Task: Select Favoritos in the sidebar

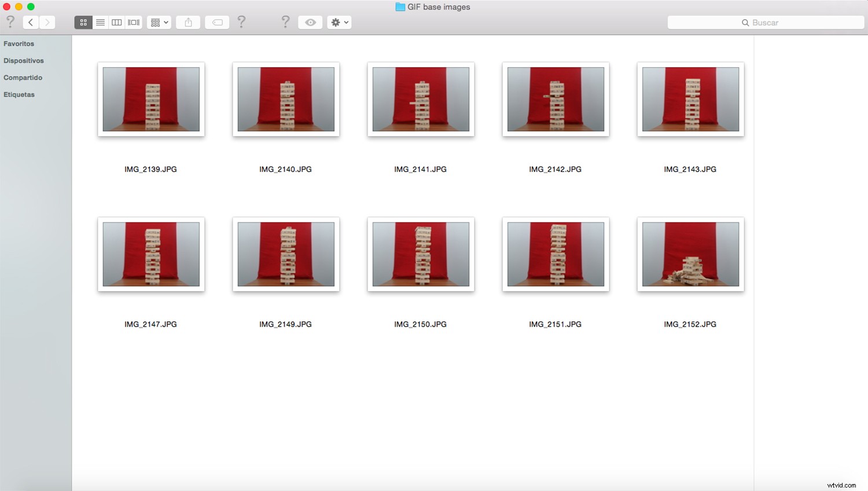Action: (19, 43)
